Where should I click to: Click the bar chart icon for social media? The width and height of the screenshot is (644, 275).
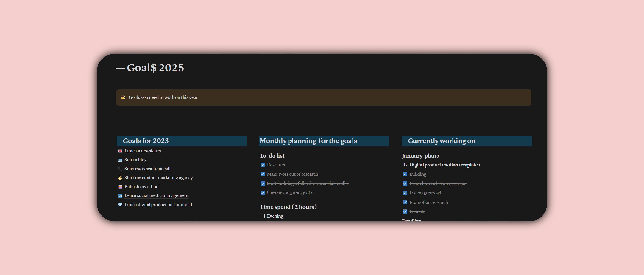tap(120, 196)
